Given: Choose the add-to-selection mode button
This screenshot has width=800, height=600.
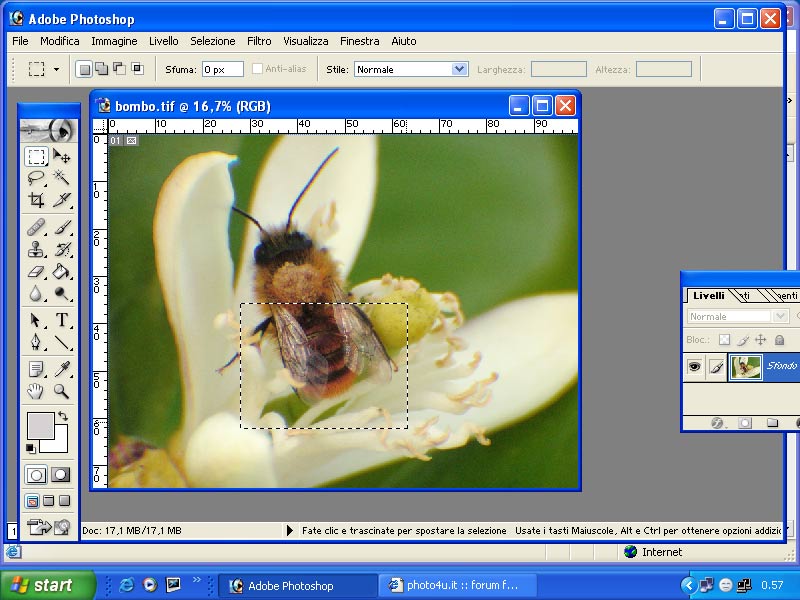Looking at the screenshot, I should point(101,69).
